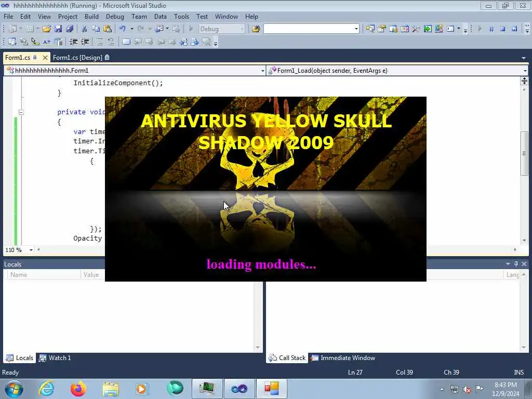Click the Increase Line Indent icon

(x=85, y=42)
